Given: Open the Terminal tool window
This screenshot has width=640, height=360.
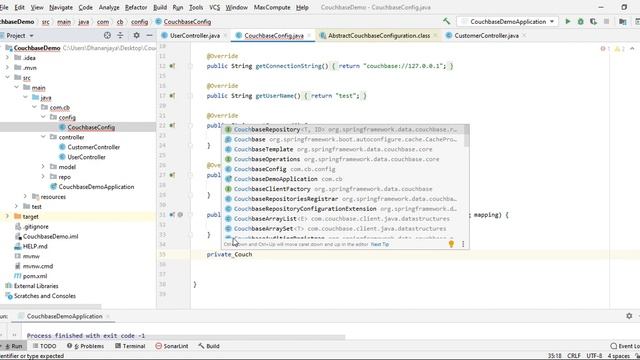Looking at the screenshot, I should tap(130, 346).
